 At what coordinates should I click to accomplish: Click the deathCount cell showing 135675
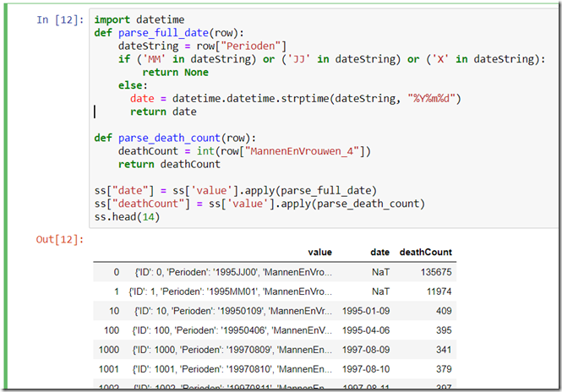click(x=434, y=273)
